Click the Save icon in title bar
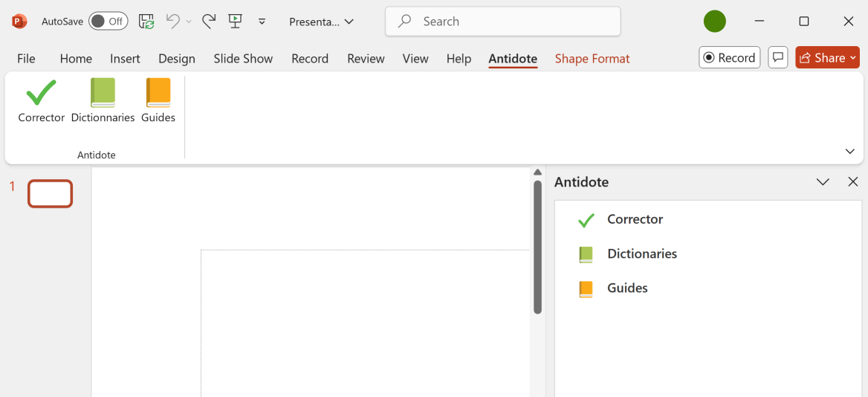The height and width of the screenshot is (397, 868). point(146,22)
